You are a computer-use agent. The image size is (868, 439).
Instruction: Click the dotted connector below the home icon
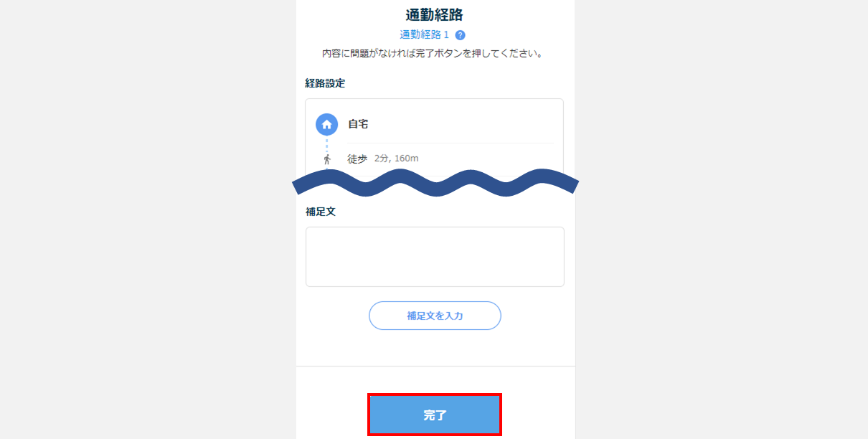(327, 144)
